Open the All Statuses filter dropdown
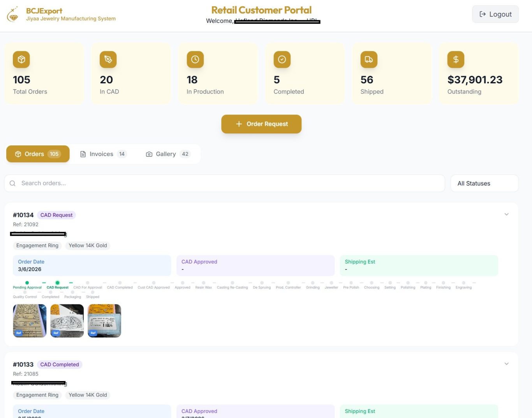This screenshot has width=532, height=418. pyautogui.click(x=484, y=183)
